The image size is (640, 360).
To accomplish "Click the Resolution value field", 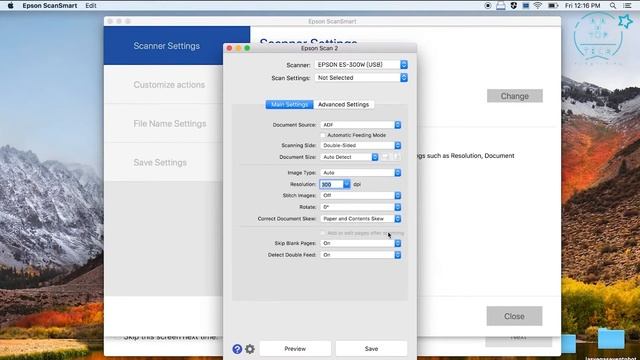I will [x=331, y=184].
